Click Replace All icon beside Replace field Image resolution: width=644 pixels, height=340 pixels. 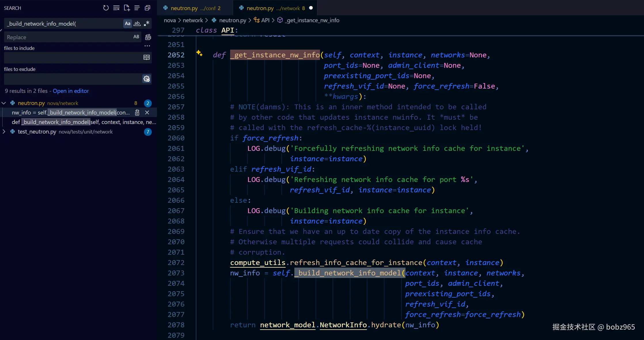click(x=148, y=37)
